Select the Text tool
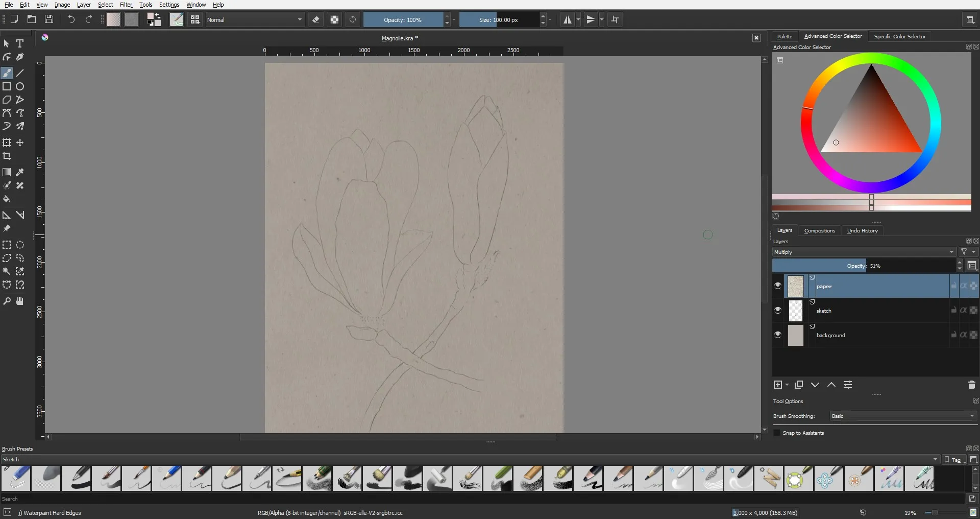This screenshot has width=980, height=519. pyautogui.click(x=20, y=44)
